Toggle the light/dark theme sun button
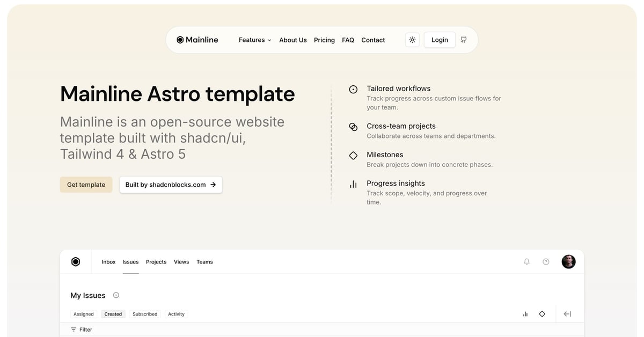 412,40
